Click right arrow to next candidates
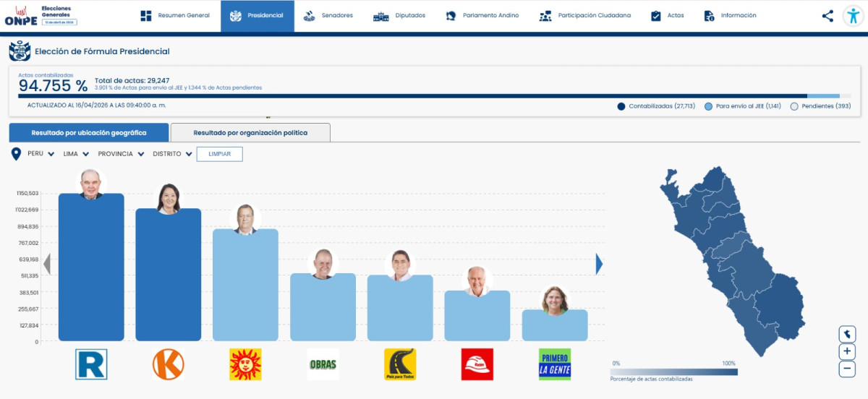This screenshot has height=399, width=868. point(599,264)
